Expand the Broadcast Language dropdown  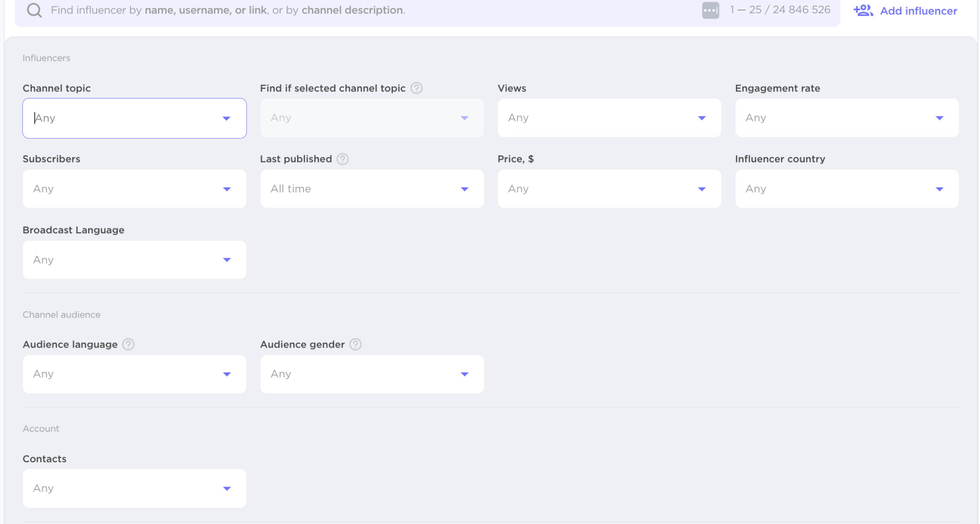point(134,260)
